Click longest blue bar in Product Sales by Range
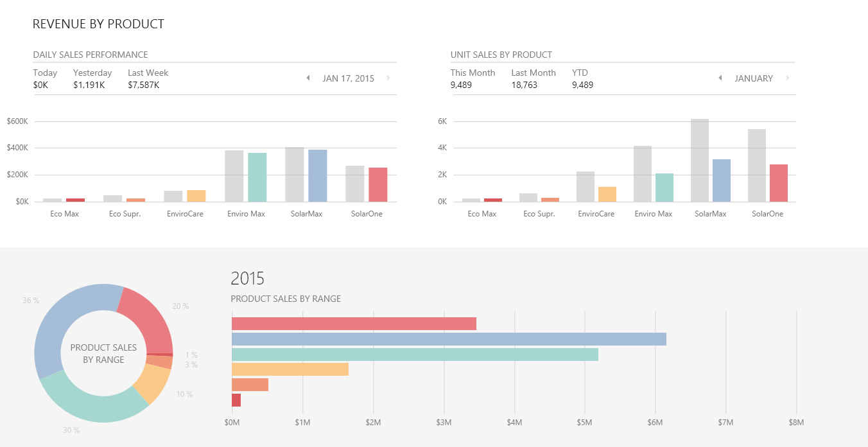Image resolution: width=868 pixels, height=447 pixels. pos(448,339)
